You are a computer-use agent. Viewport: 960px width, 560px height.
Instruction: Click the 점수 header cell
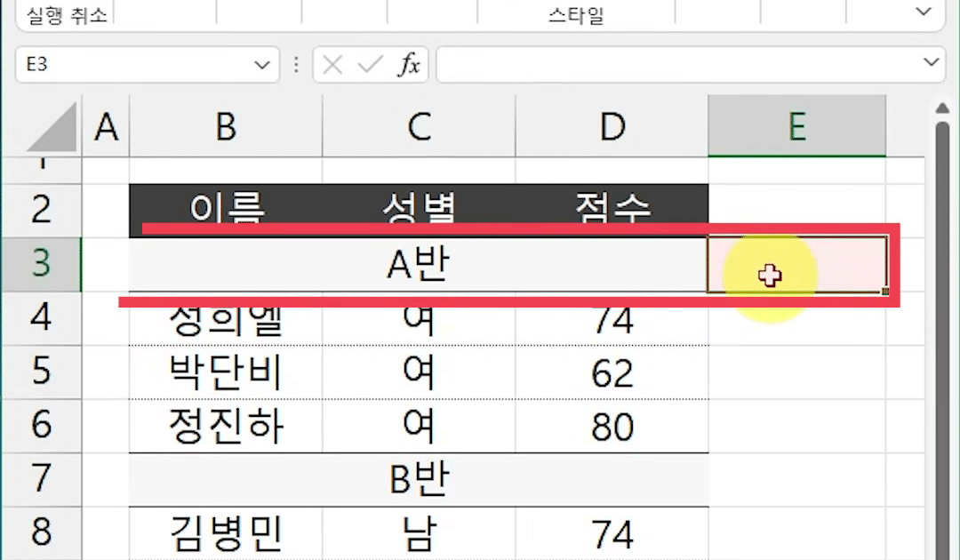[x=612, y=210]
